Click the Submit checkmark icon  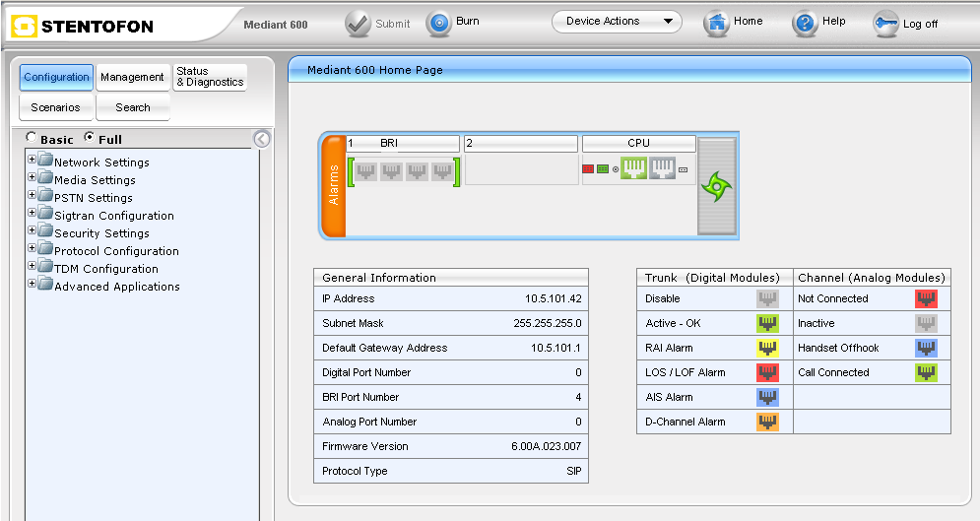[x=358, y=23]
